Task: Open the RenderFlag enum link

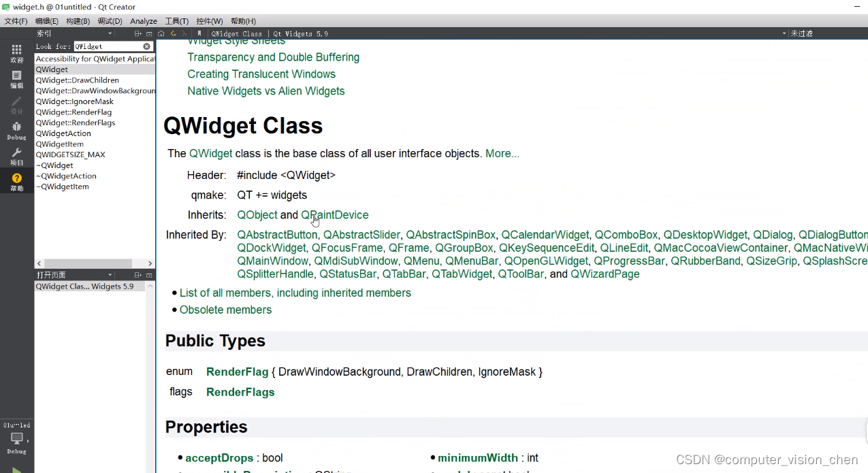Action: (x=238, y=372)
